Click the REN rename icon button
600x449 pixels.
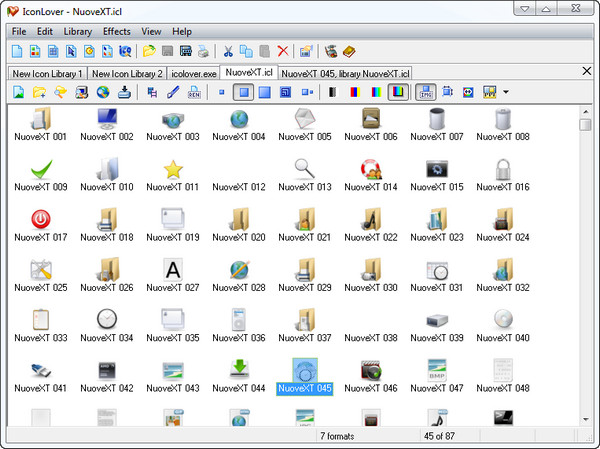pyautogui.click(x=193, y=92)
